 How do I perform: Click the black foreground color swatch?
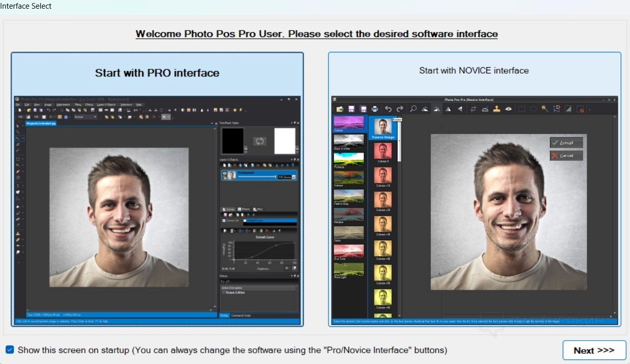[232, 141]
